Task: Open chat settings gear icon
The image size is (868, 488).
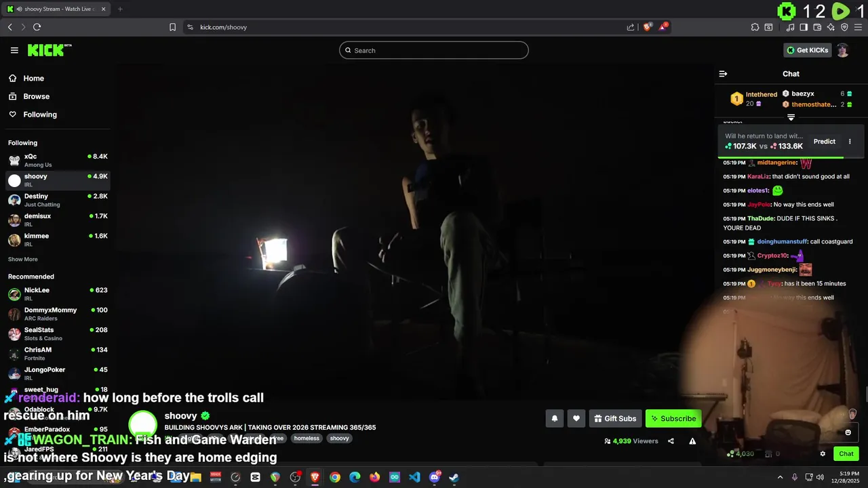Action: pos(823,454)
